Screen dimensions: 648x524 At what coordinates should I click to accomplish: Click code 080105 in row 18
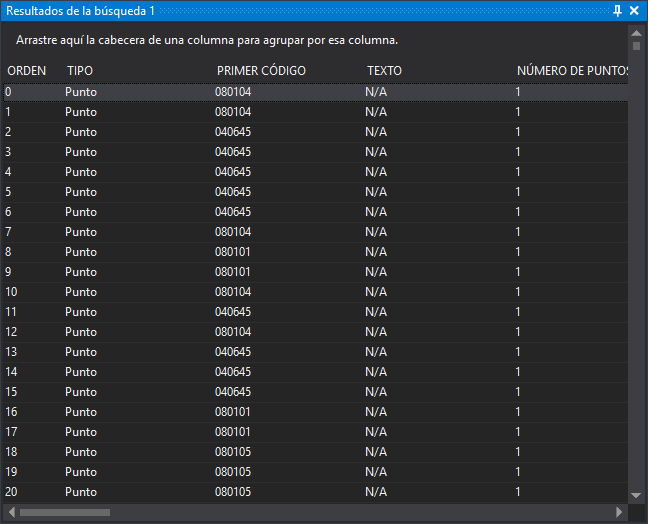coord(233,452)
